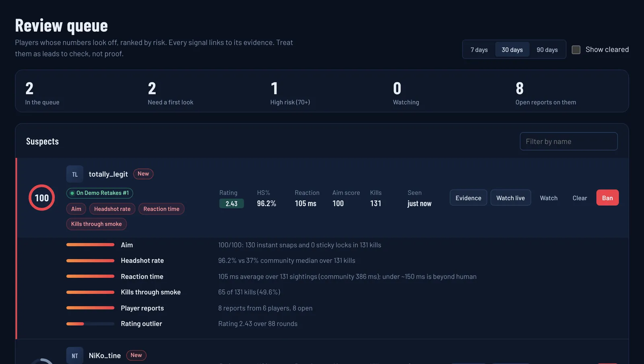644x364 pixels.
Task: Click the 96.2% HS value
Action: coord(266,204)
